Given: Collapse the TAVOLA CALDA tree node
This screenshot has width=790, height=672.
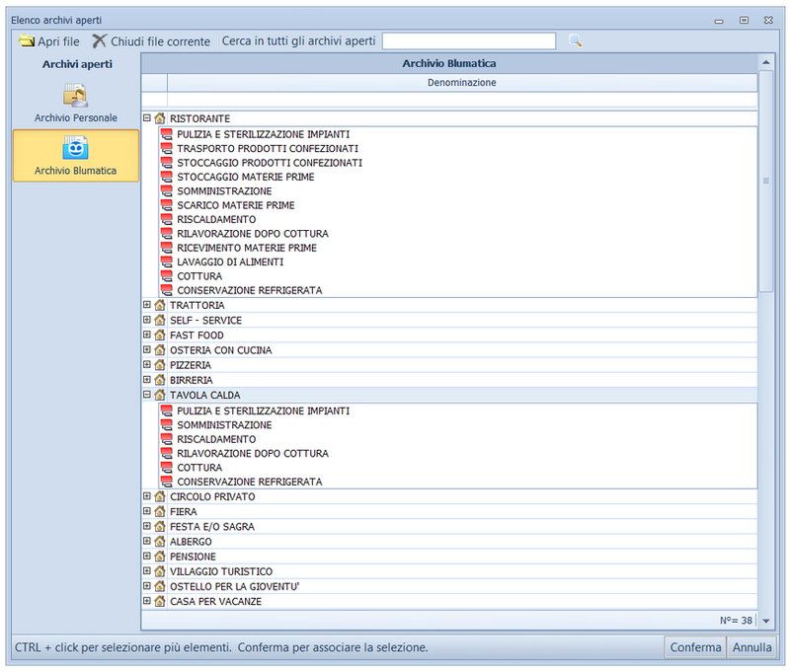Looking at the screenshot, I should click(x=147, y=394).
